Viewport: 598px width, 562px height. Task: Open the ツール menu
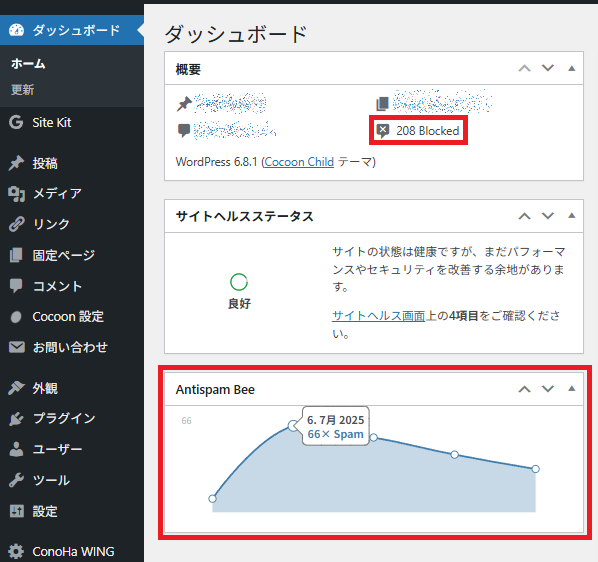(x=72, y=480)
